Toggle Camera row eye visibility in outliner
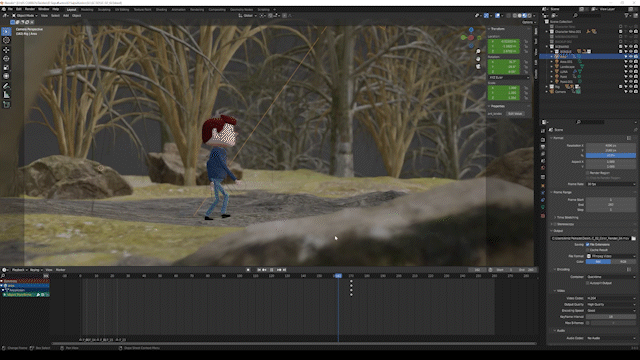The width and height of the screenshot is (640, 360). (x=631, y=91)
